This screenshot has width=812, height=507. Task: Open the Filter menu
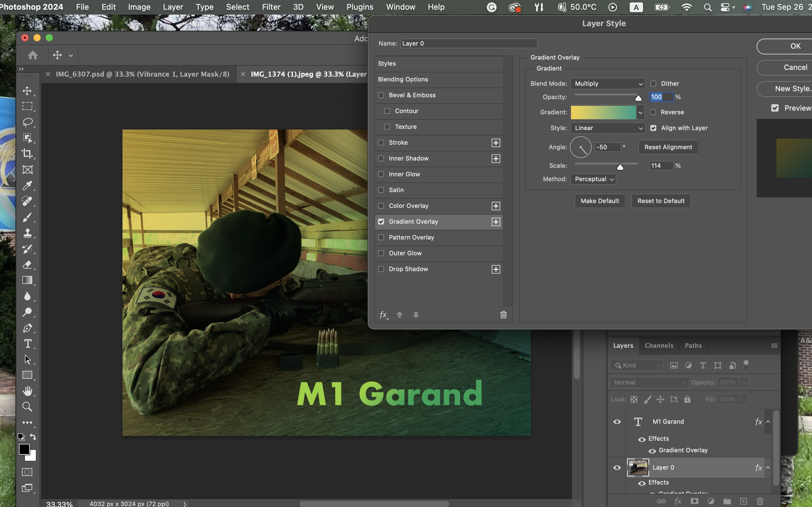[x=271, y=7]
